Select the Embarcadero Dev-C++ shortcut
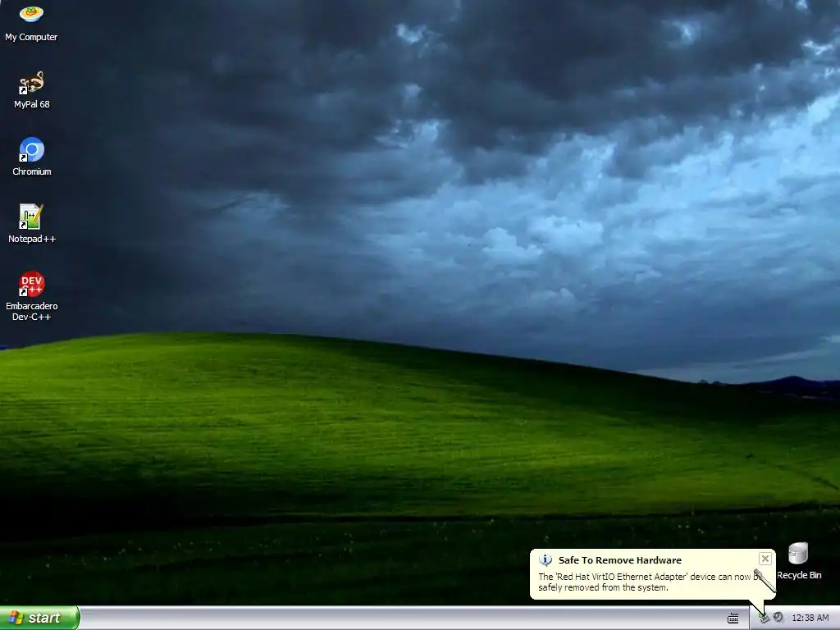The height and width of the screenshot is (630, 840). click(32, 296)
